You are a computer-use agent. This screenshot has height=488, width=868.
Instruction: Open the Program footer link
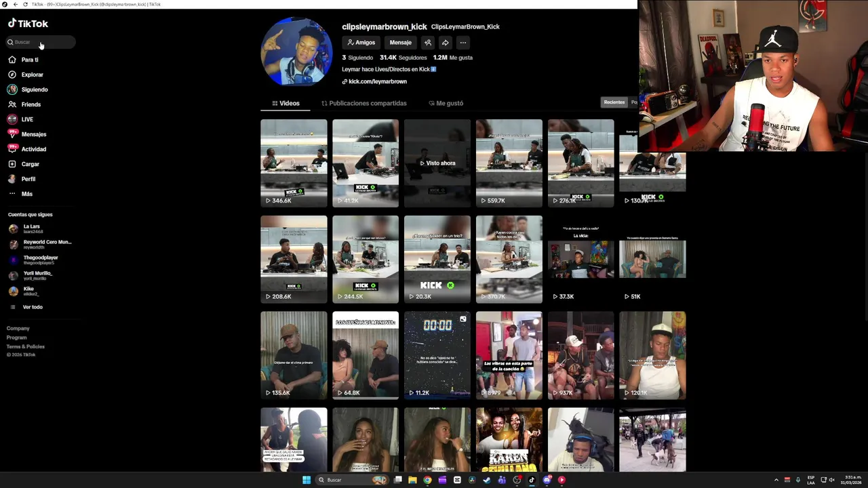coord(17,338)
